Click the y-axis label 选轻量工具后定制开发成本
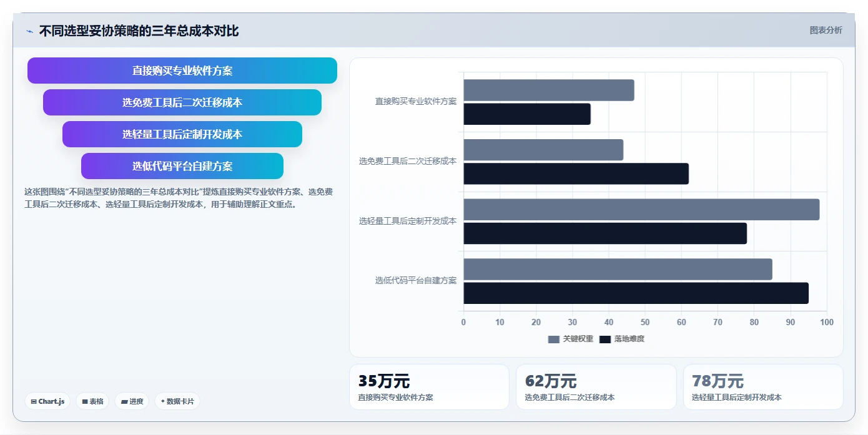868x435 pixels. [407, 221]
